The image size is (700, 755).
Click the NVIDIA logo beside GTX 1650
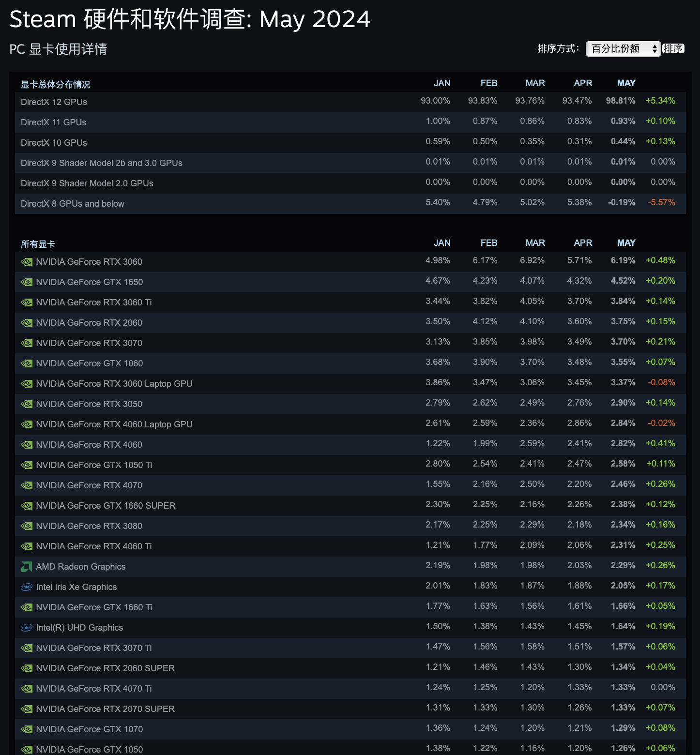[x=27, y=282]
